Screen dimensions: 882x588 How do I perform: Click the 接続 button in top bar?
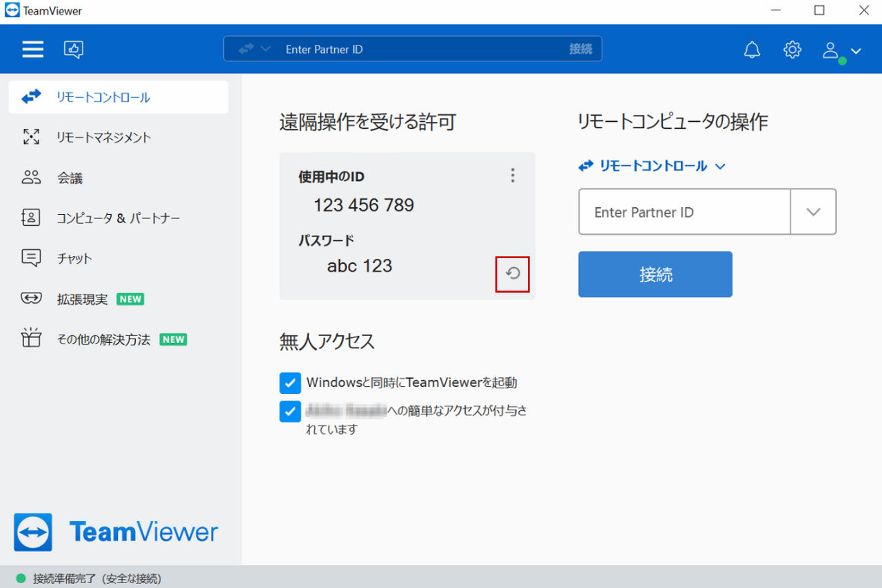(581, 49)
